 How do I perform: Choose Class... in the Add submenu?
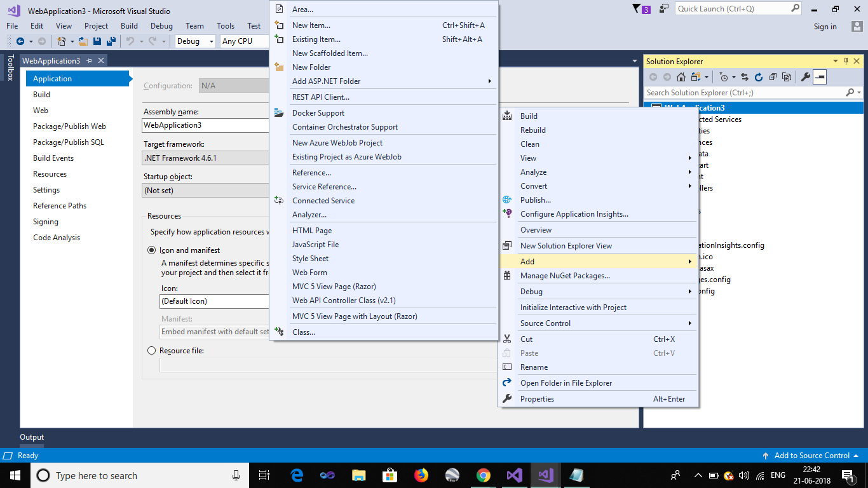point(384,332)
